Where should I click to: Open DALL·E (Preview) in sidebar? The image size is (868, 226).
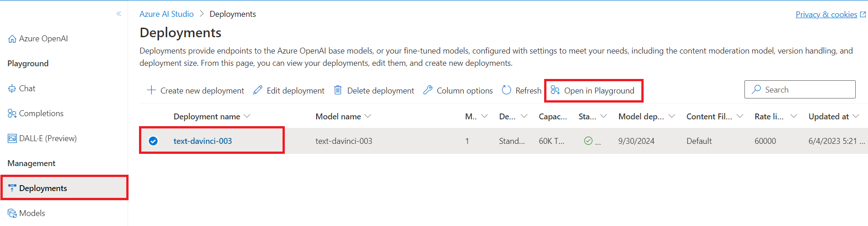point(47,138)
